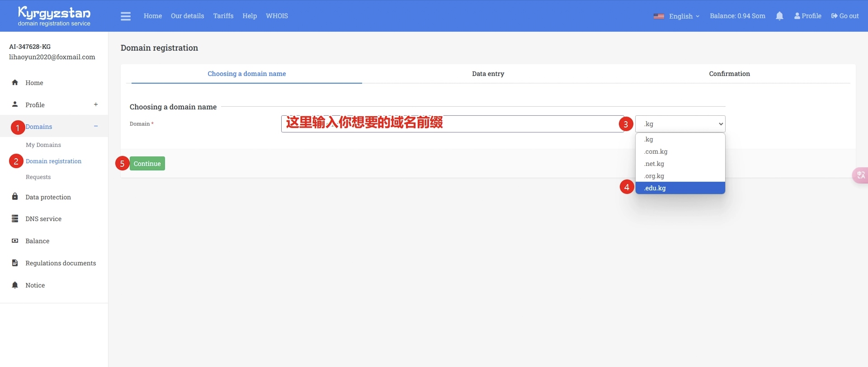Select the .kg option in the list
Screen dimensions: 868x367
(680, 139)
